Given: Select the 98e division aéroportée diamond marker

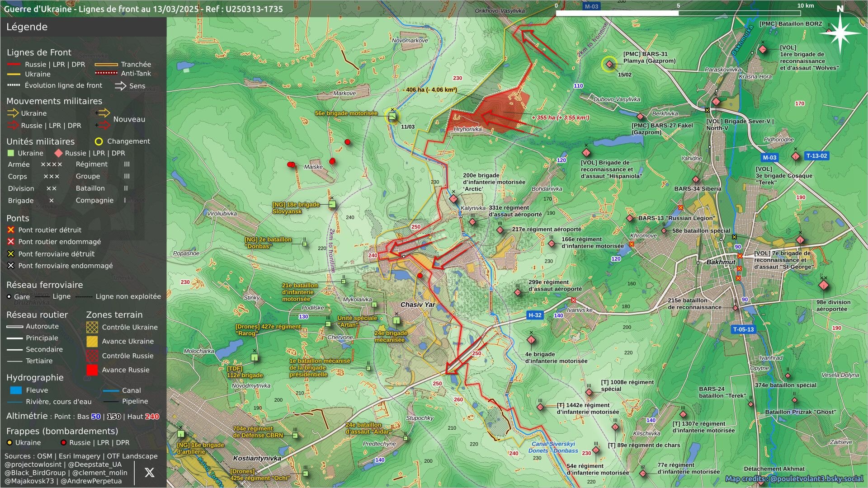Looking at the screenshot, I should pos(824,285).
